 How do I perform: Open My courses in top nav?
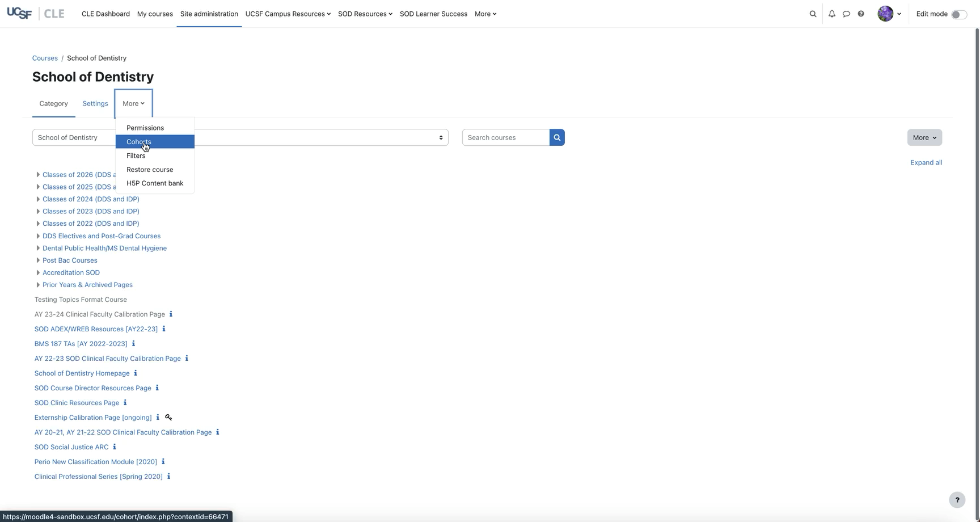[155, 14]
